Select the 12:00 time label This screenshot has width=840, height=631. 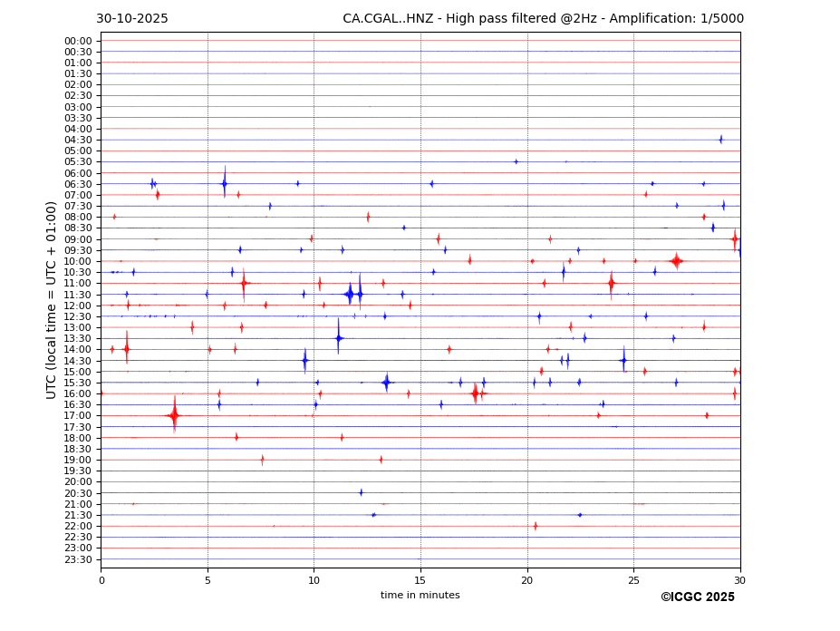(78, 306)
